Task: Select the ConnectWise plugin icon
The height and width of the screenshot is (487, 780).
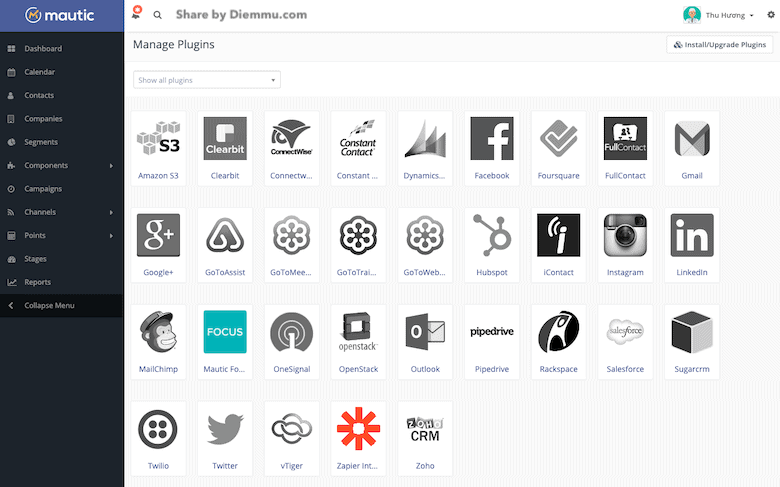Action: pyautogui.click(x=292, y=138)
